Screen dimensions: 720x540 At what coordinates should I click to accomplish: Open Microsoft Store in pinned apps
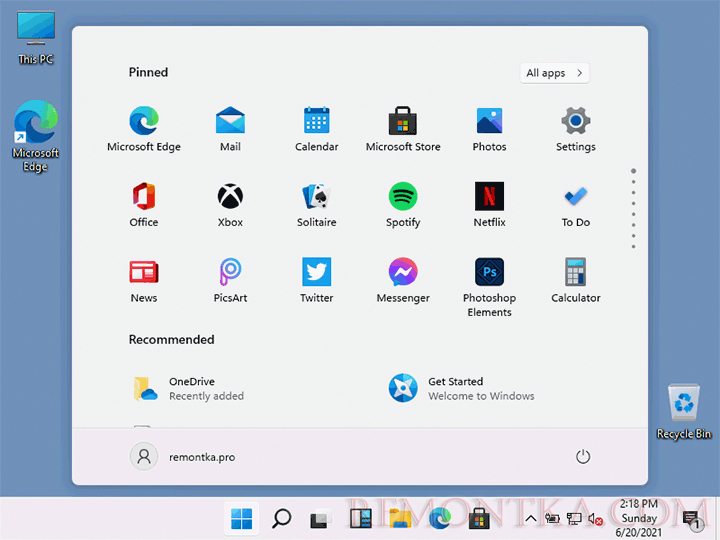(x=403, y=129)
